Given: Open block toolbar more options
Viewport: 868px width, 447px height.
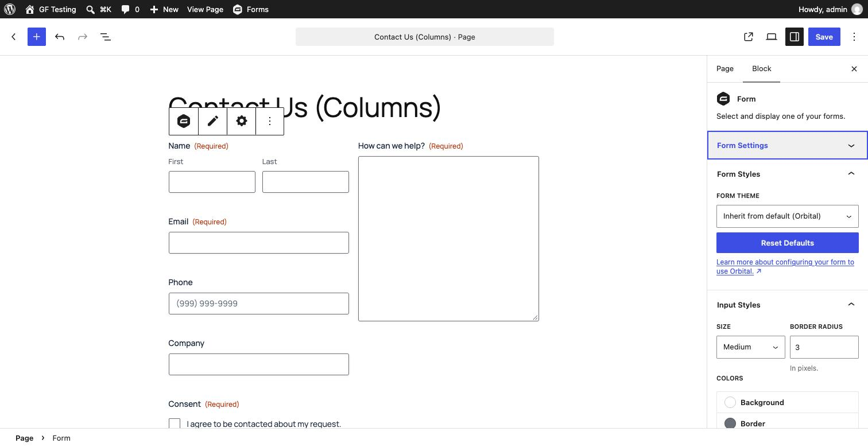Looking at the screenshot, I should click(270, 121).
